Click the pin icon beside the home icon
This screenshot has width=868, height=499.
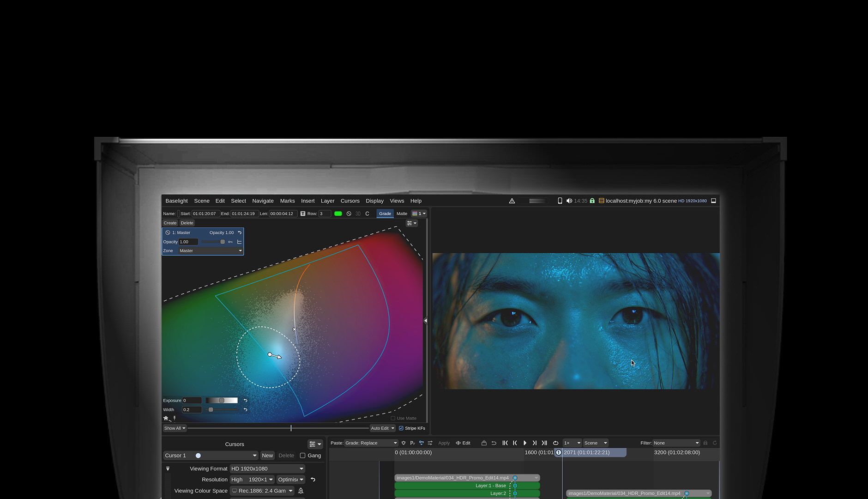(x=175, y=418)
